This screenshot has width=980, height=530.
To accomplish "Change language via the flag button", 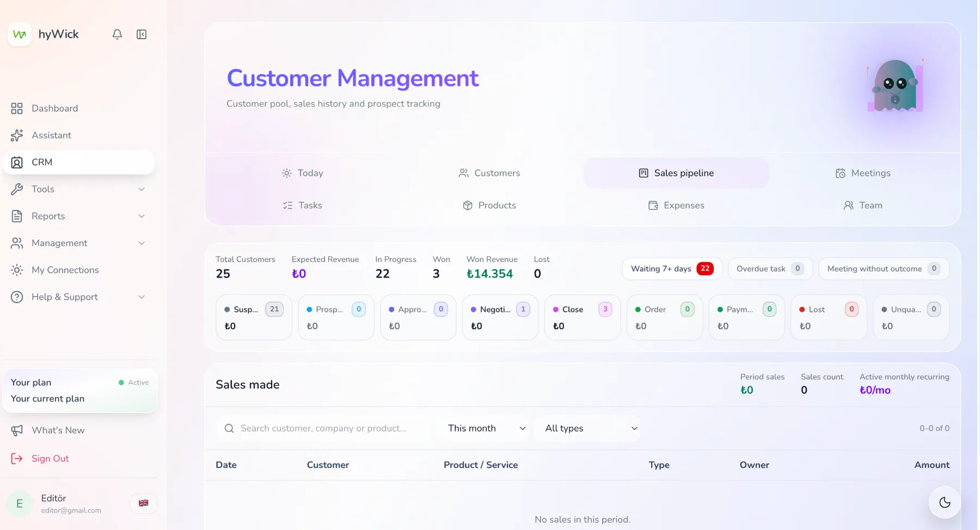I will click(144, 503).
